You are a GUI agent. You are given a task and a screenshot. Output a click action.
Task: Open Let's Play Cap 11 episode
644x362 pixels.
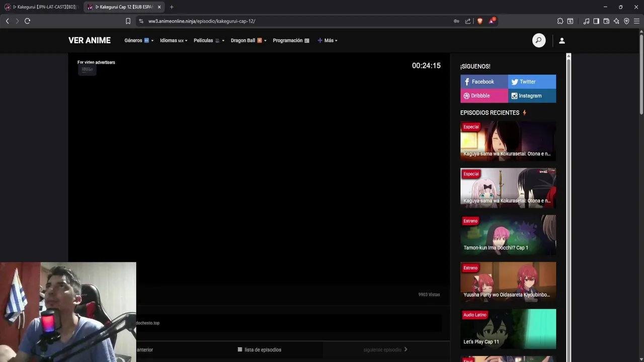point(508,329)
